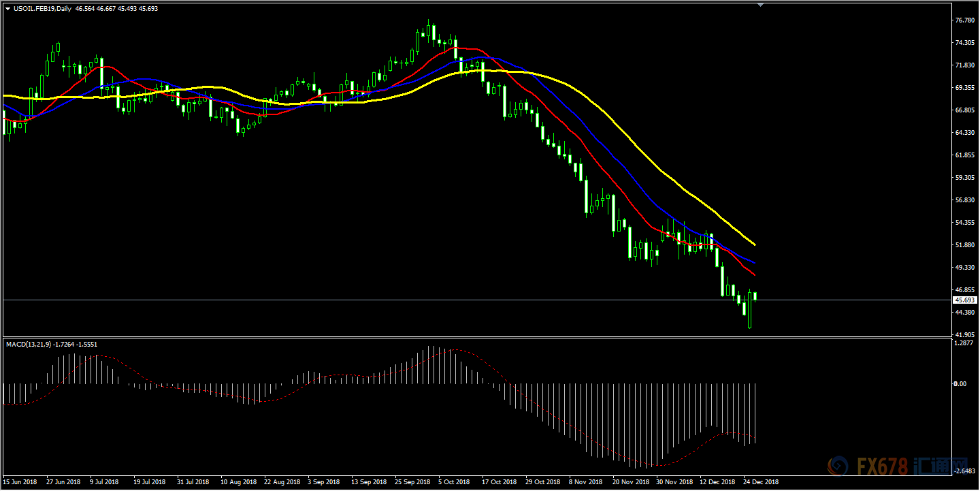The height and width of the screenshot is (491, 980).
Task: Click the 13 Sep 2018 date label
Action: [369, 482]
